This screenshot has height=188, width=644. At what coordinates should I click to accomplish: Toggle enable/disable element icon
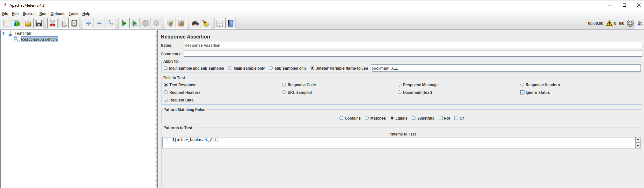point(110,23)
